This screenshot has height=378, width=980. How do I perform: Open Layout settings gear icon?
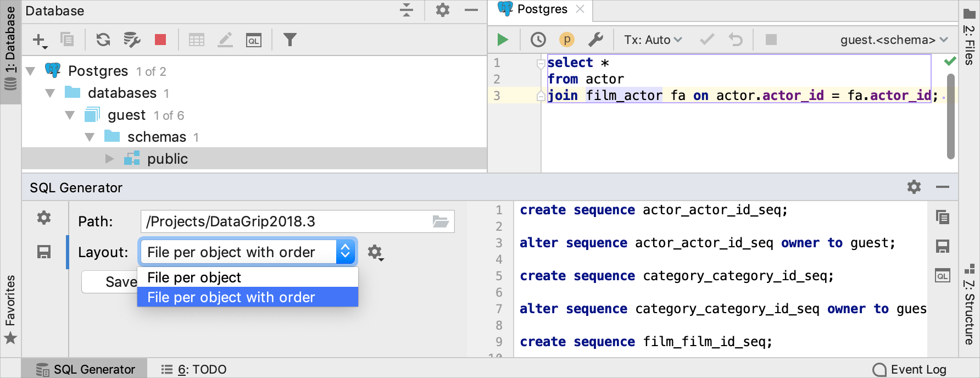(375, 252)
